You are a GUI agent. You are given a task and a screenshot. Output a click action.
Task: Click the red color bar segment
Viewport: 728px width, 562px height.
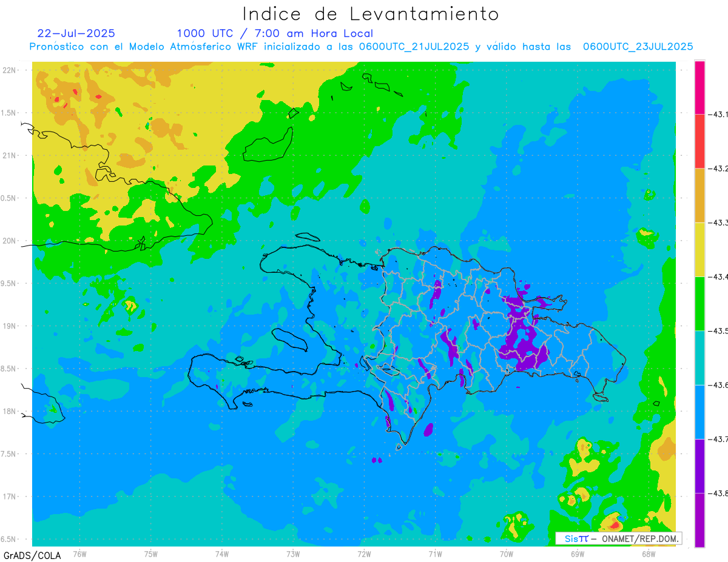pos(699,141)
